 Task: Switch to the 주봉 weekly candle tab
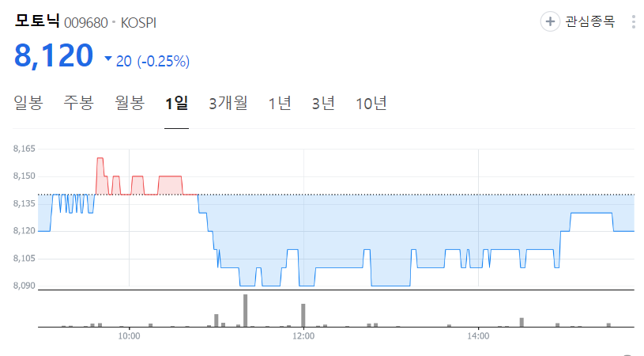(x=79, y=103)
